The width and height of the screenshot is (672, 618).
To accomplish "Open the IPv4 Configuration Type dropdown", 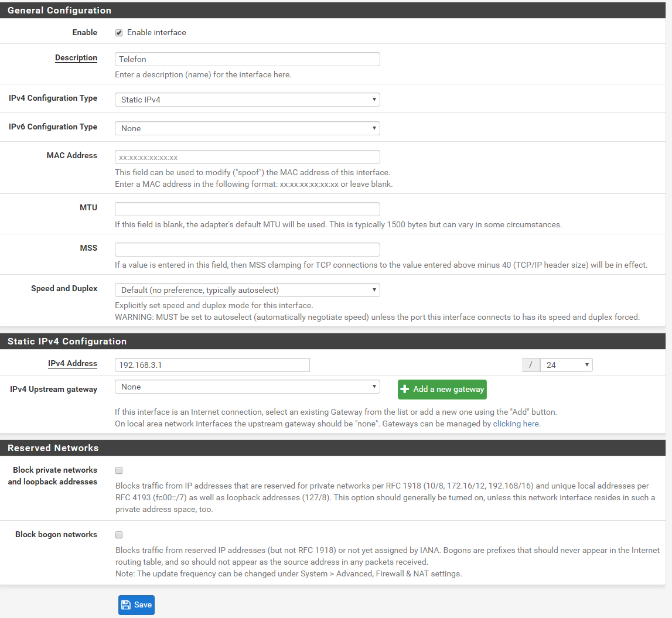I will (x=247, y=100).
